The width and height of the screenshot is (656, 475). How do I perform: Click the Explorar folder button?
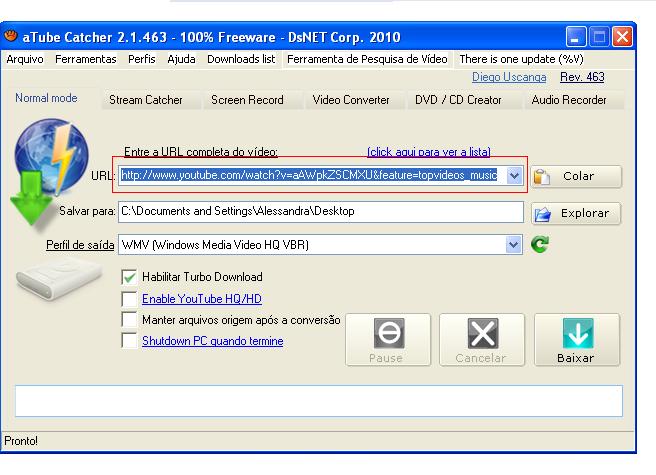(x=575, y=213)
